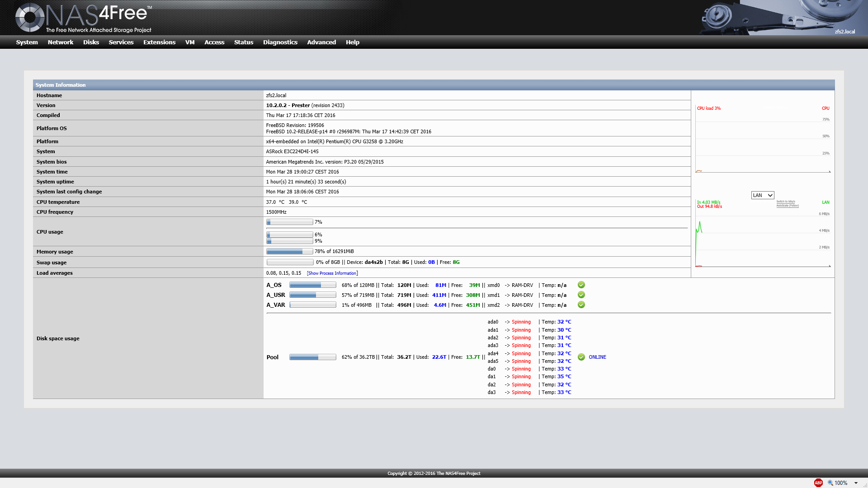Open the Diagnostics menu
868x488 pixels.
click(280, 42)
